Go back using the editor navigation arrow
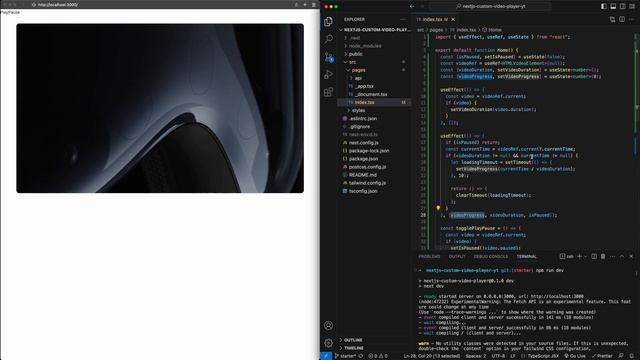Image resolution: width=640 pixels, height=360 pixels. coord(412,6)
